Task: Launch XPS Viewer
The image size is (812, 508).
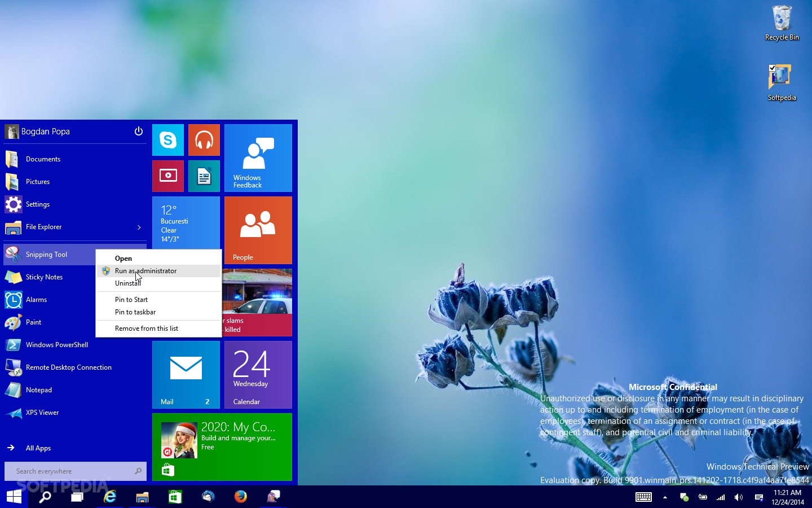Action: pos(75,413)
